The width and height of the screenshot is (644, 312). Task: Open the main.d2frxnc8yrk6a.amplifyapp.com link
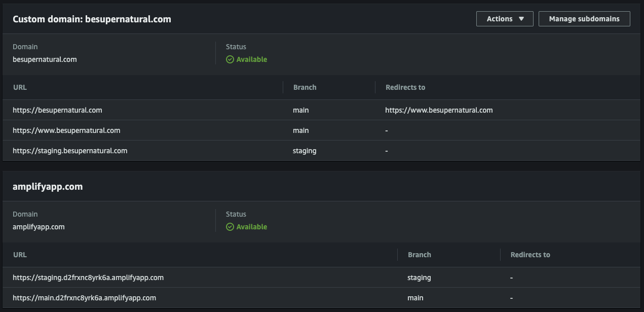tap(84, 298)
